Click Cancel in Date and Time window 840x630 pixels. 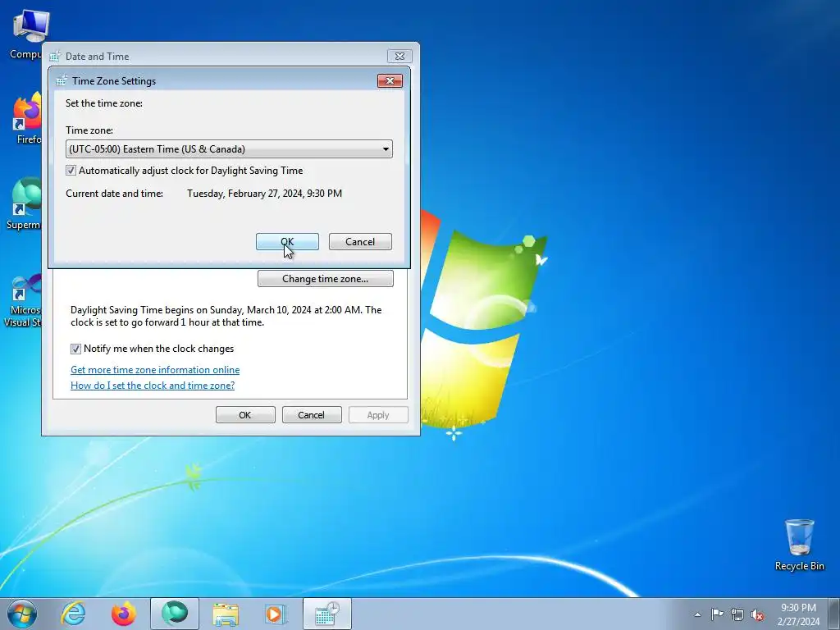click(311, 414)
